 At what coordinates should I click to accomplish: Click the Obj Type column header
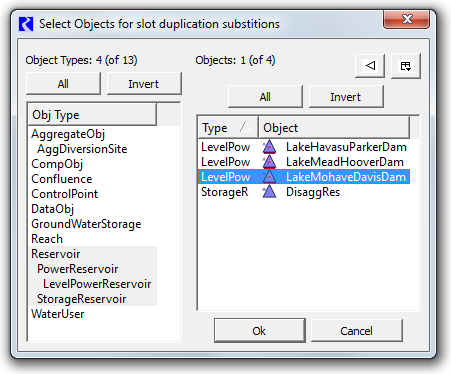click(92, 115)
